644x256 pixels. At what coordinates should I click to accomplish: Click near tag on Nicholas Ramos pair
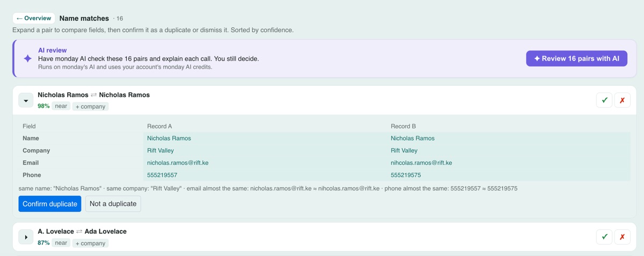point(61,106)
